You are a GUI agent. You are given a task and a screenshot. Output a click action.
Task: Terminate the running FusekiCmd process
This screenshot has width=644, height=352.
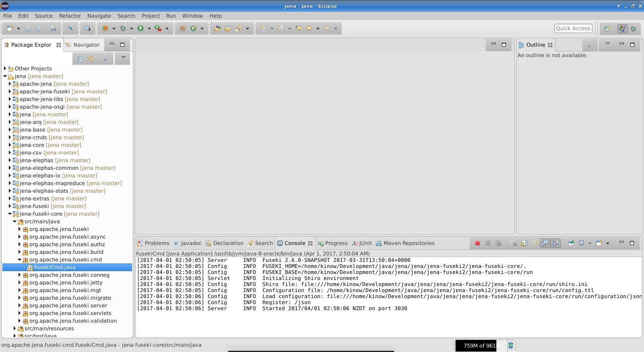[477, 243]
